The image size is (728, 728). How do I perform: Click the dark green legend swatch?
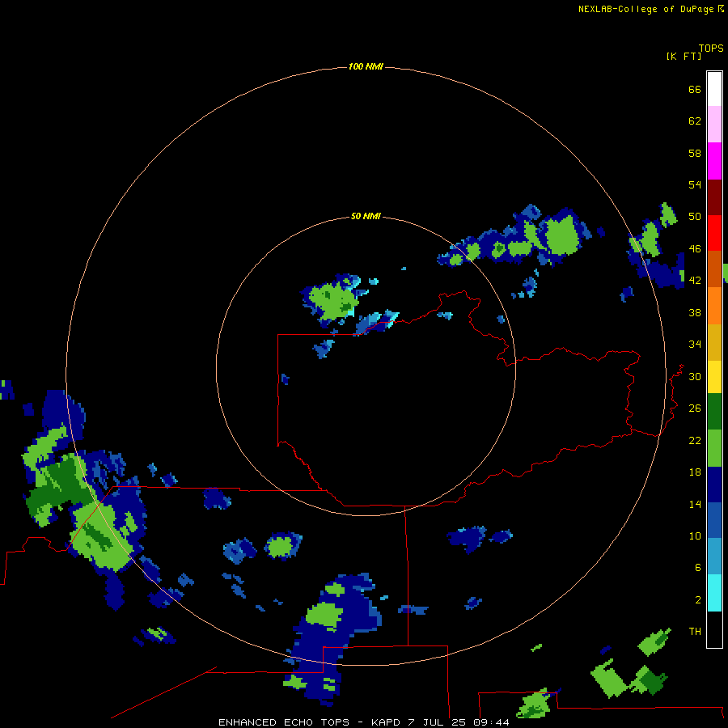tap(714, 412)
